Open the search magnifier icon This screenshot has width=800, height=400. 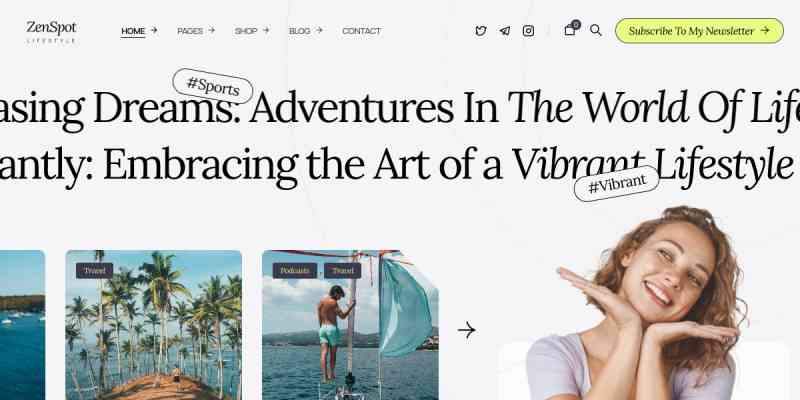595,30
